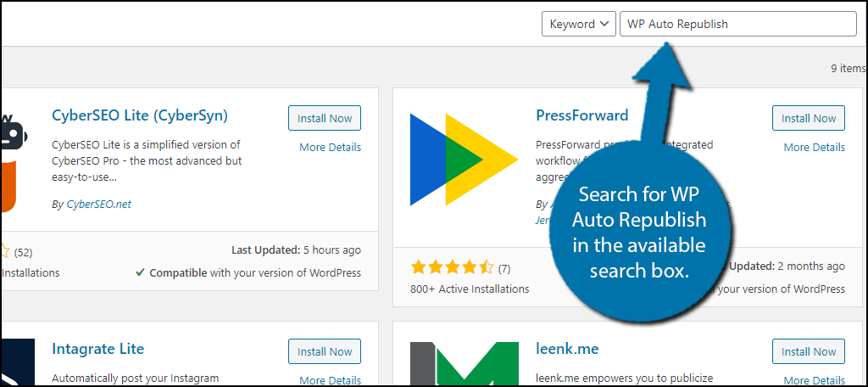This screenshot has width=868, height=387.
Task: View More Details for Intagrate Lite
Action: click(330, 380)
